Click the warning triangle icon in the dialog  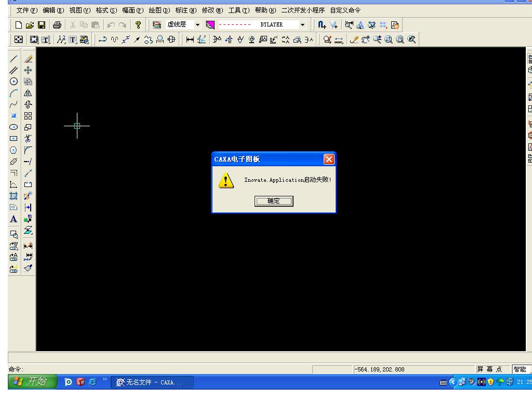226,180
